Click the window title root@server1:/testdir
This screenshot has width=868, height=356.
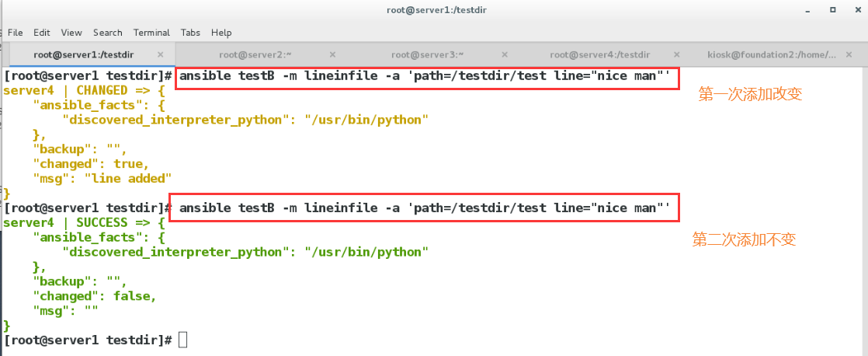click(437, 11)
